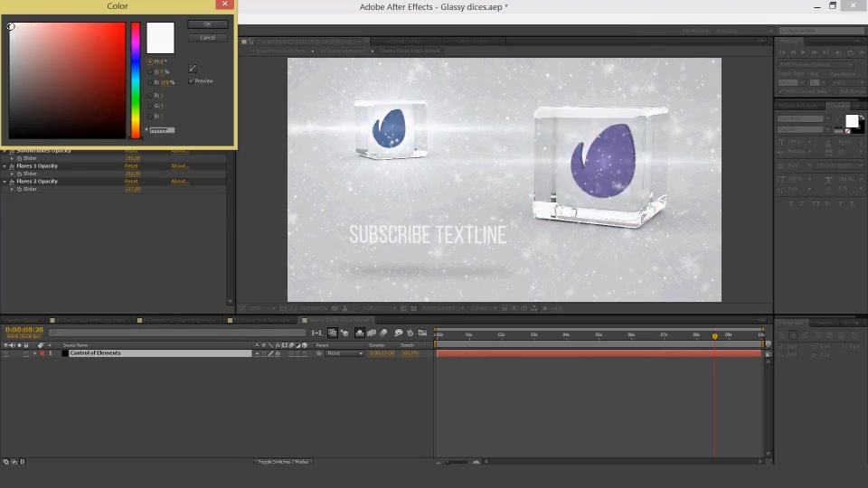The height and width of the screenshot is (488, 868).
Task: Click stopwatch for Flares 2 Opacity Slider
Action: tap(19, 189)
